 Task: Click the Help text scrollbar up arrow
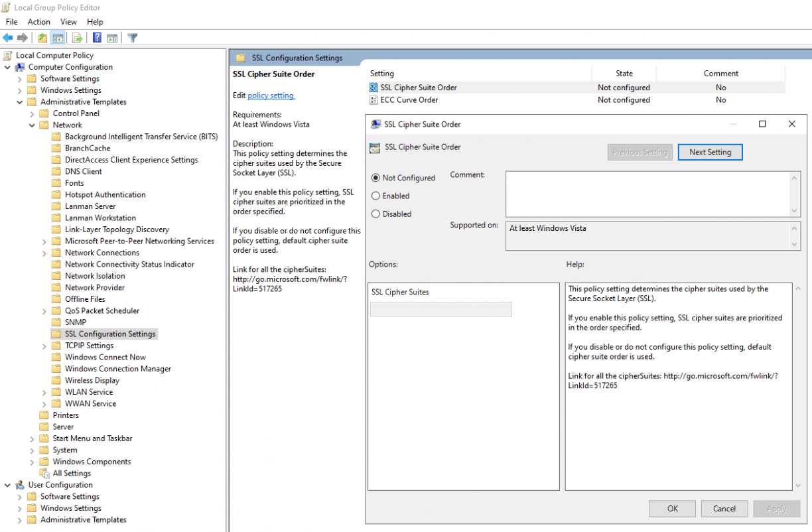(798, 289)
